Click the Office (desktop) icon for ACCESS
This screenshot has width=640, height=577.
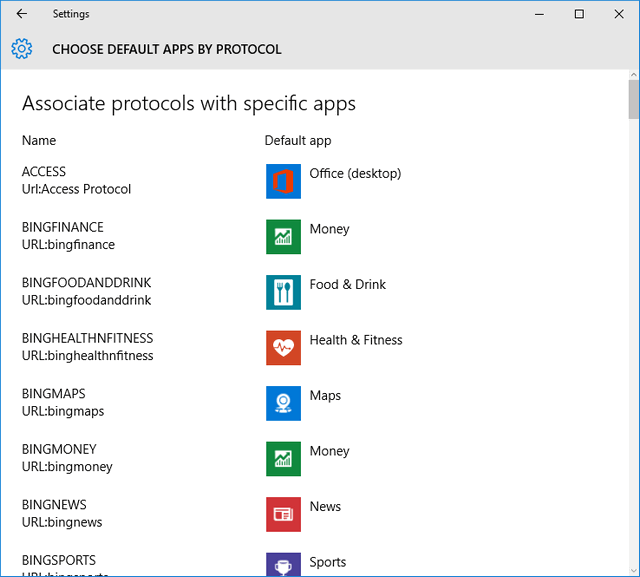coord(283,181)
